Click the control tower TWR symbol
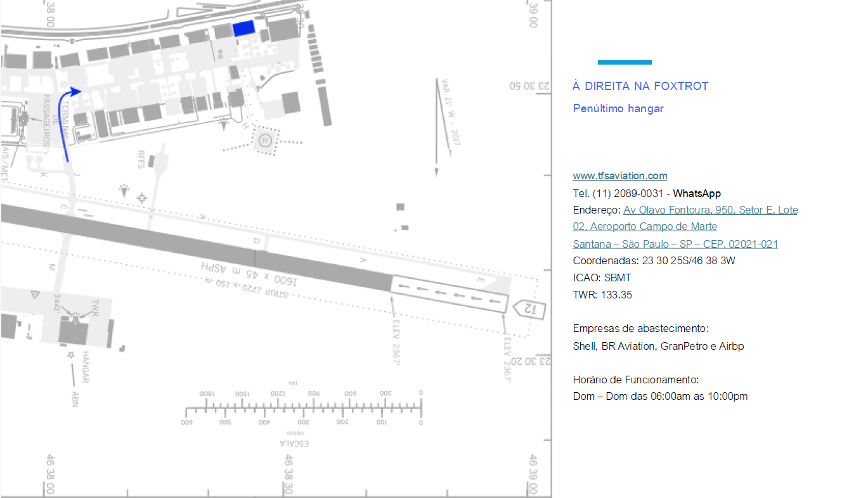Screen dimensions: 868x498 [76, 317]
